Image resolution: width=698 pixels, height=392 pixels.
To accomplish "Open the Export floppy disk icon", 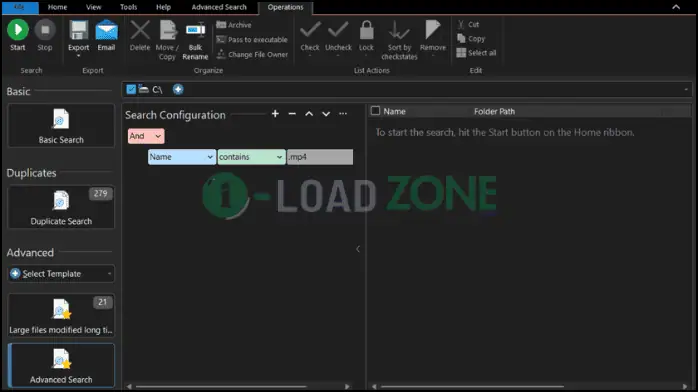I will [78, 30].
